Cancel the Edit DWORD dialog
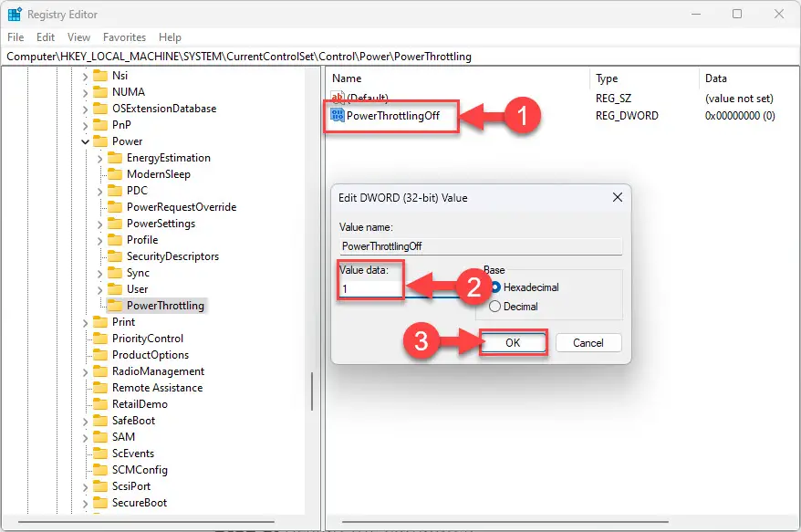 pos(588,343)
